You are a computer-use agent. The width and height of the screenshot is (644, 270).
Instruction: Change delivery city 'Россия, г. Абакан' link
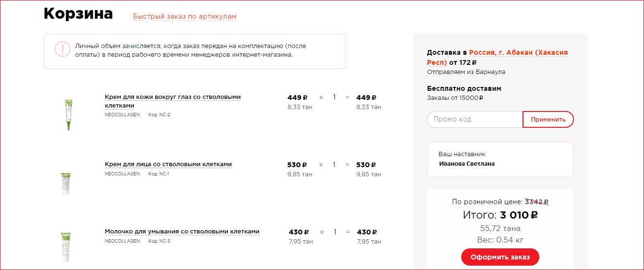pos(518,52)
